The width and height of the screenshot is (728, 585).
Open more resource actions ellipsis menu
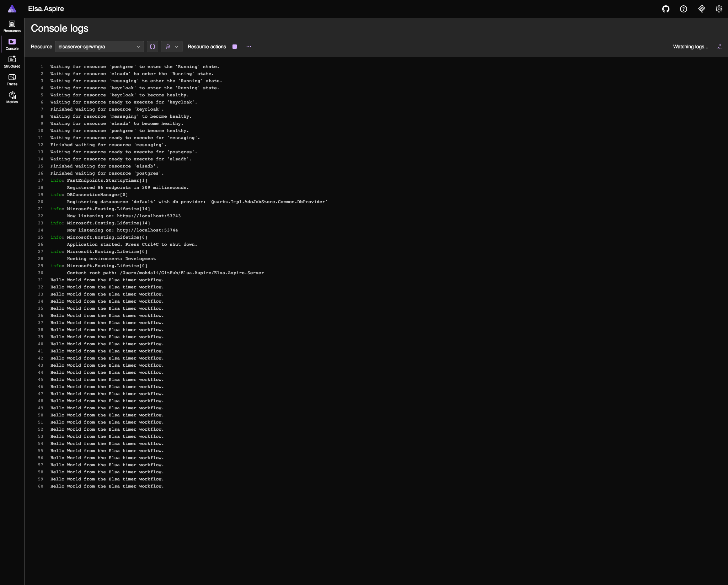249,47
